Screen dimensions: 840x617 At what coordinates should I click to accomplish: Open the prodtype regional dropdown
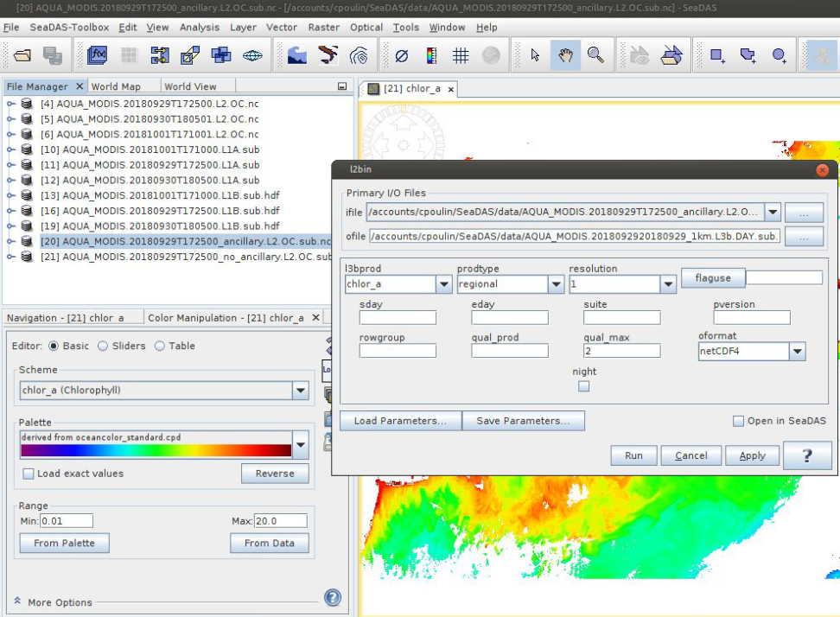click(556, 283)
